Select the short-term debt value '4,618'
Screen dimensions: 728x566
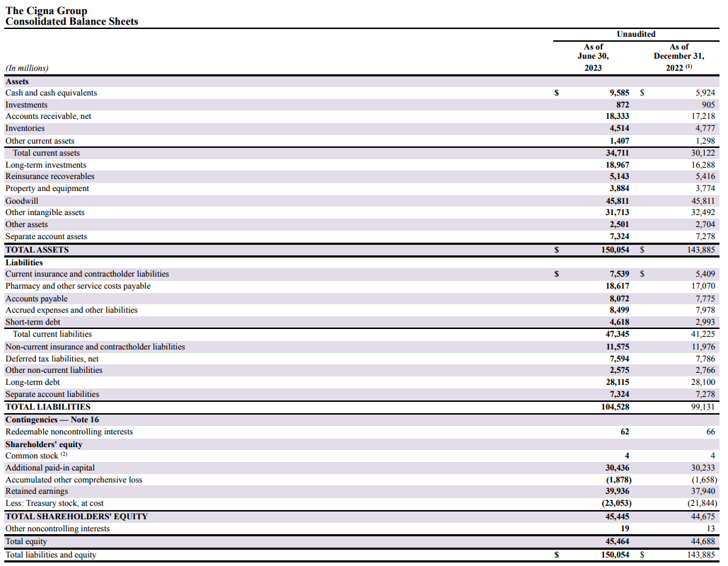click(619, 322)
